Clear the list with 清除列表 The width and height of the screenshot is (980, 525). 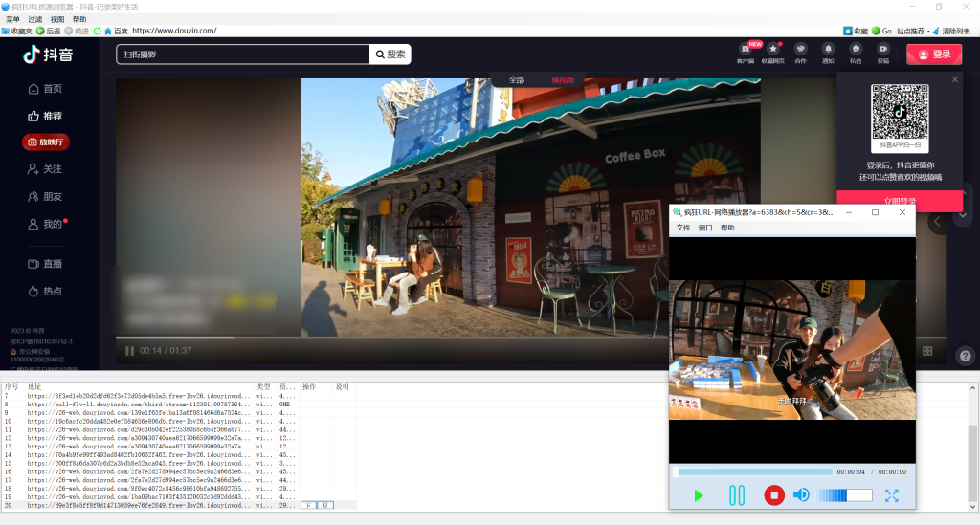(x=951, y=31)
